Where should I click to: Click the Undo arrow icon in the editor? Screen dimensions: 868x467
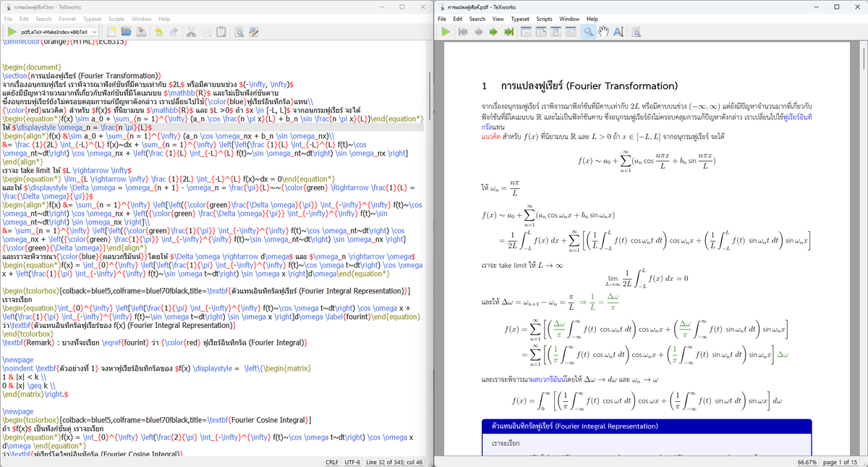(159, 32)
